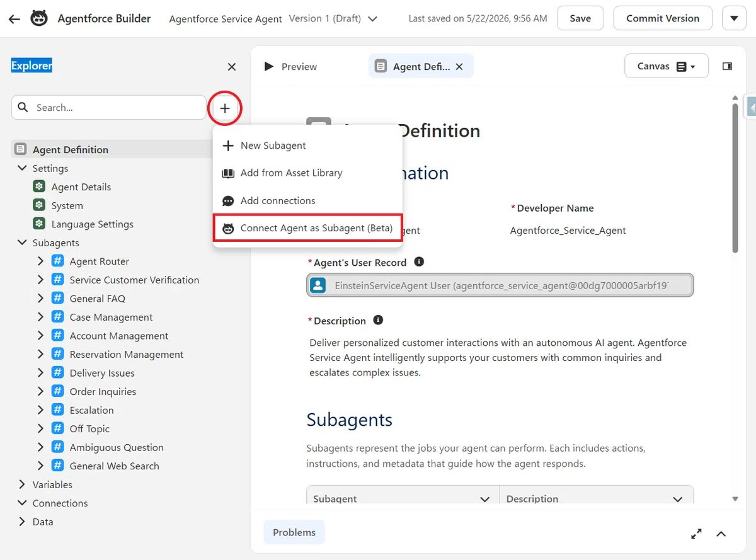Select Connect Agent as Subagent (Beta)
Viewport: 756px width, 560px height.
coord(307,228)
